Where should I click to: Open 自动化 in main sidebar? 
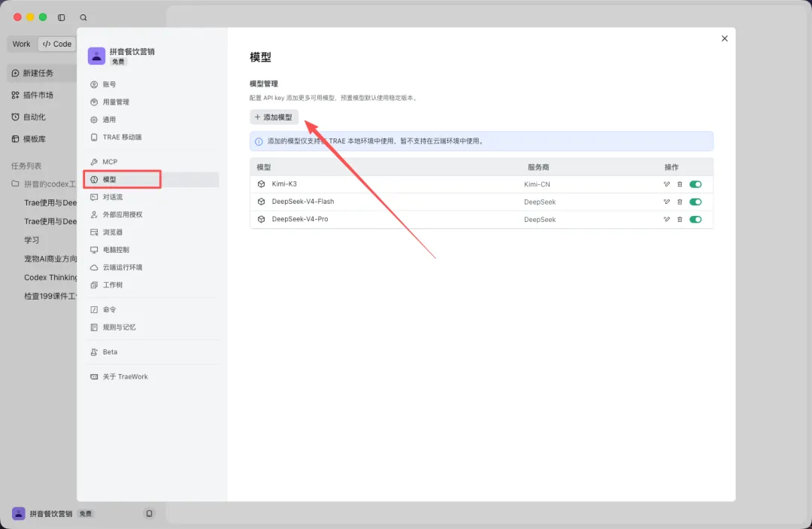[42, 117]
